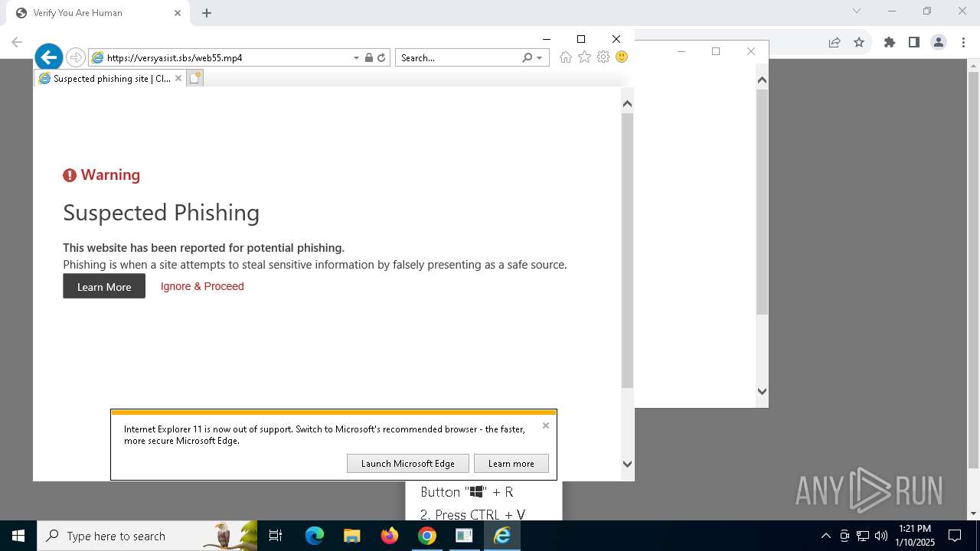Click the Type here to search box
Viewport: 980px width, 551px height.
[147, 536]
